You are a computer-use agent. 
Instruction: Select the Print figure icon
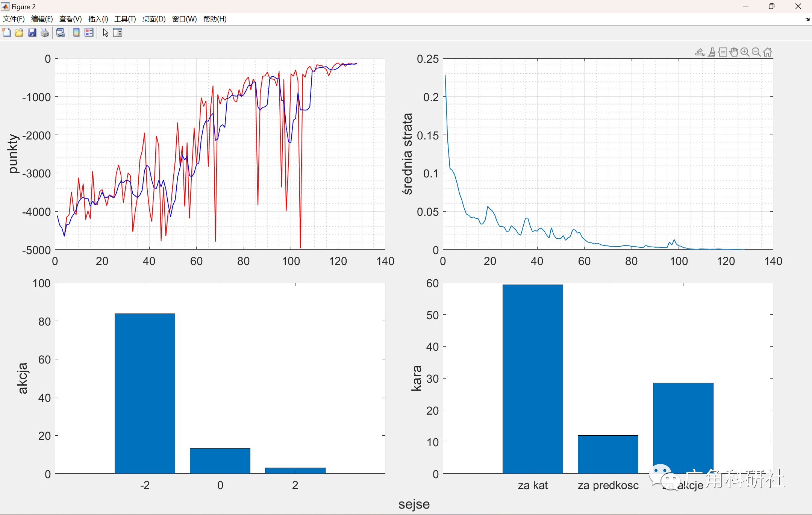[44, 33]
